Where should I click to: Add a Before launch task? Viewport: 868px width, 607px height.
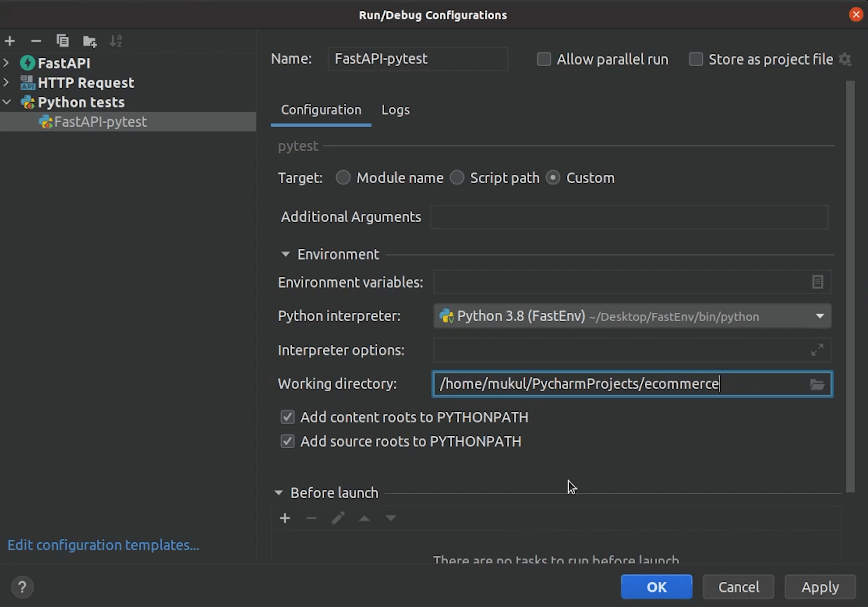coord(285,518)
